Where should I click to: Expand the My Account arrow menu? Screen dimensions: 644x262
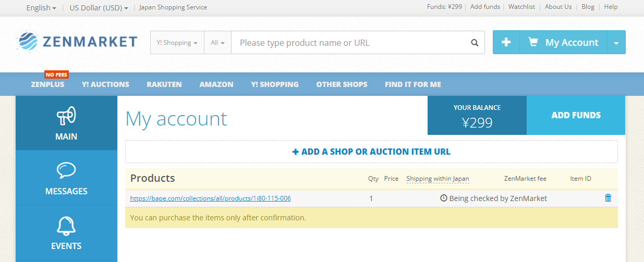(x=616, y=43)
